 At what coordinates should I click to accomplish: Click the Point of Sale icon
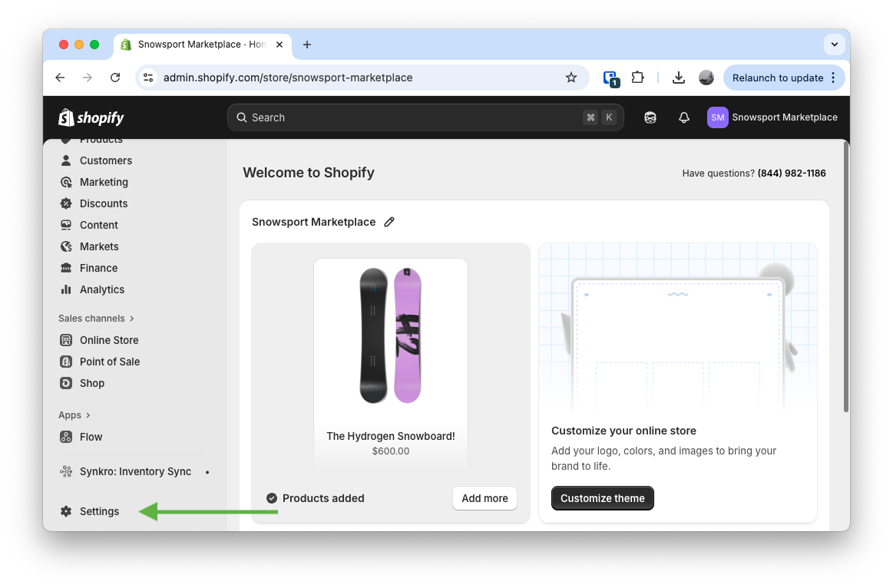(x=66, y=362)
